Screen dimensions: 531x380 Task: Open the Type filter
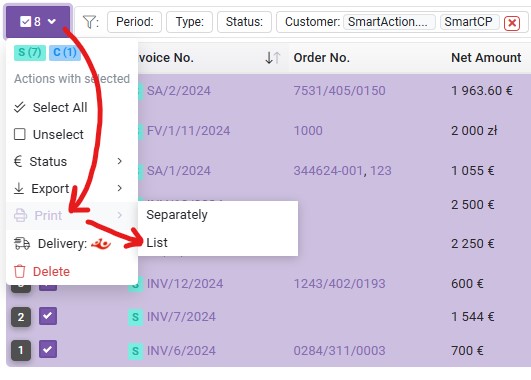[189, 22]
